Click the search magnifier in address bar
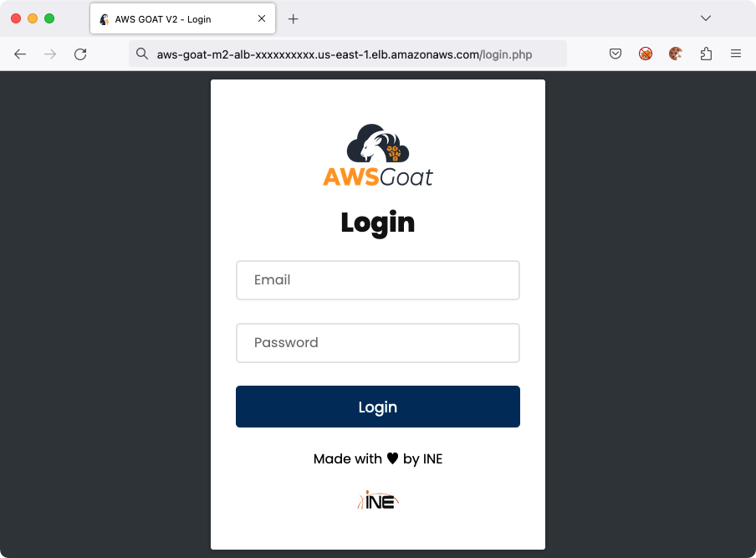 (x=142, y=54)
